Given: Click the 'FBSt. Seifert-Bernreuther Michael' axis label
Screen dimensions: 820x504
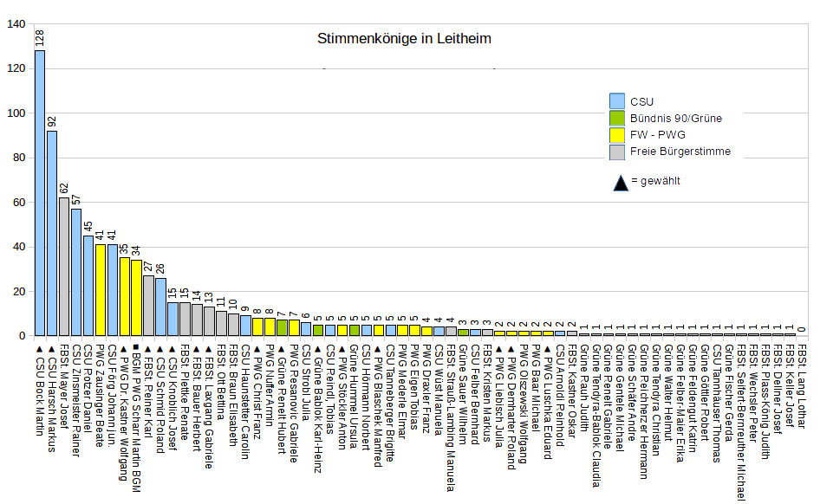Looking at the screenshot, I should click(x=741, y=423).
